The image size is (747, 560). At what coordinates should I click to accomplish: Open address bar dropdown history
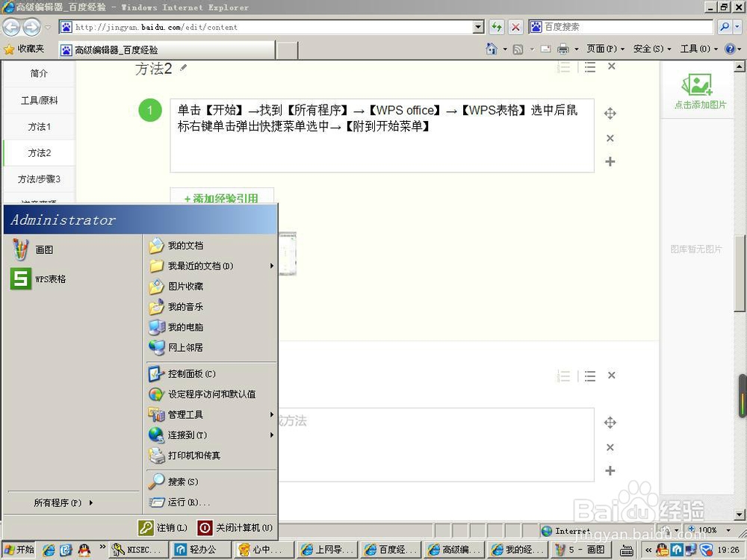pos(479,27)
